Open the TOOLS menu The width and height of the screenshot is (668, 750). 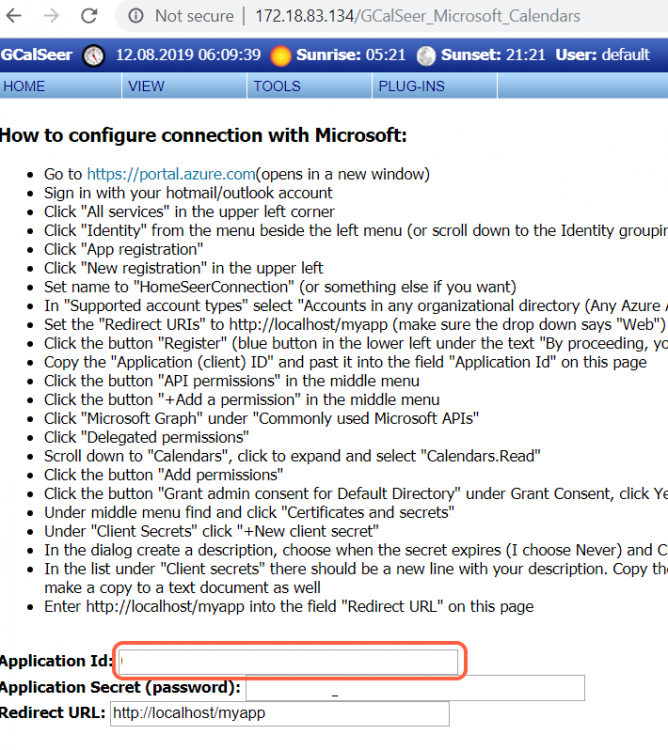click(277, 86)
